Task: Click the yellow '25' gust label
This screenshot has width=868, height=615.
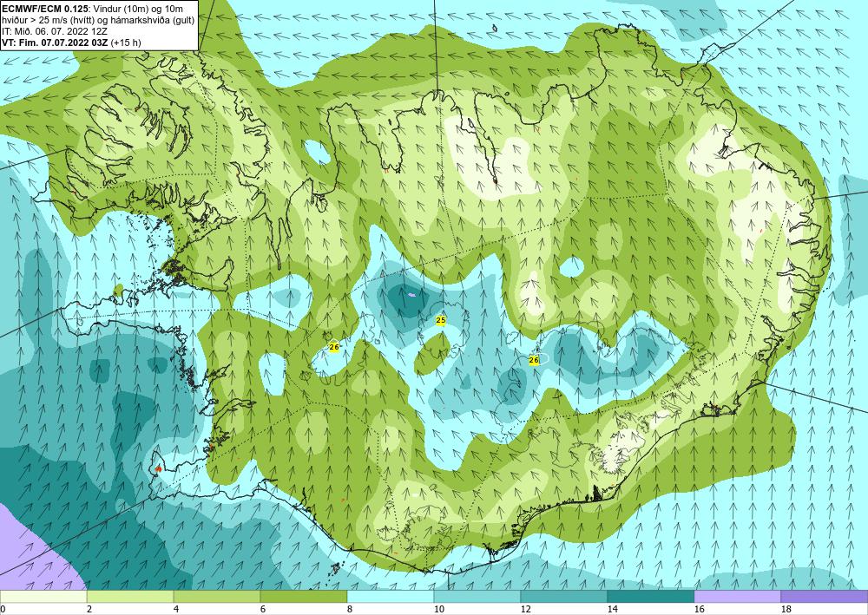Action: [x=441, y=320]
